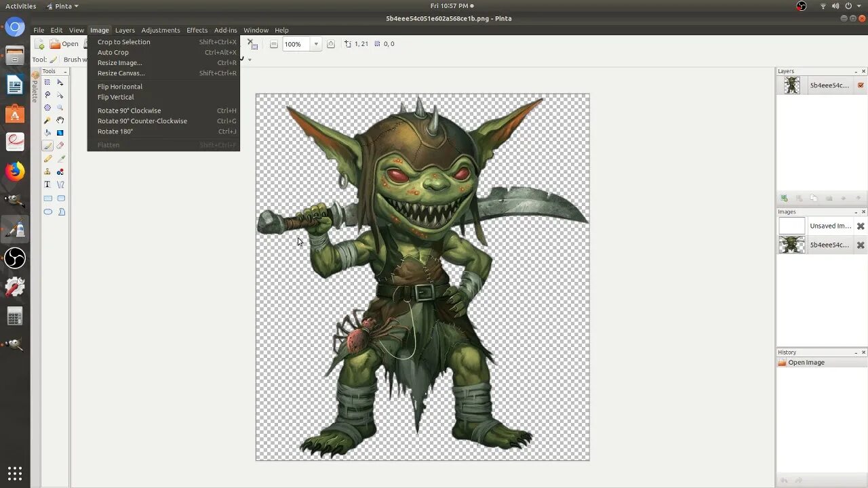This screenshot has width=868, height=488.
Task: Close the 5b4eee54c image entry
Action: [861, 245]
